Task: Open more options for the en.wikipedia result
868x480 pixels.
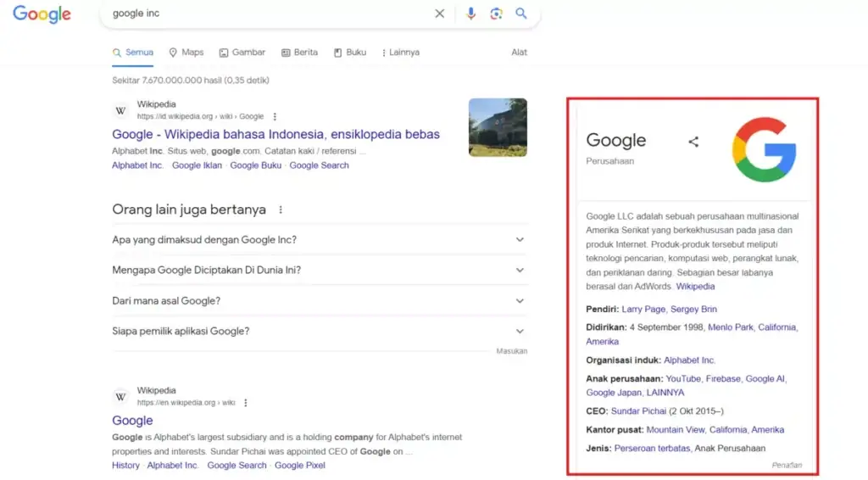Action: click(x=246, y=403)
